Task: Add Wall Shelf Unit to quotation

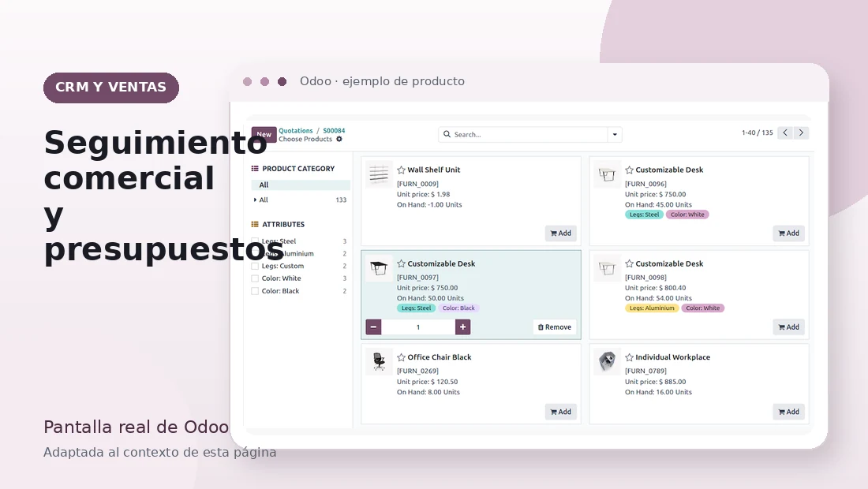Action: click(x=561, y=233)
